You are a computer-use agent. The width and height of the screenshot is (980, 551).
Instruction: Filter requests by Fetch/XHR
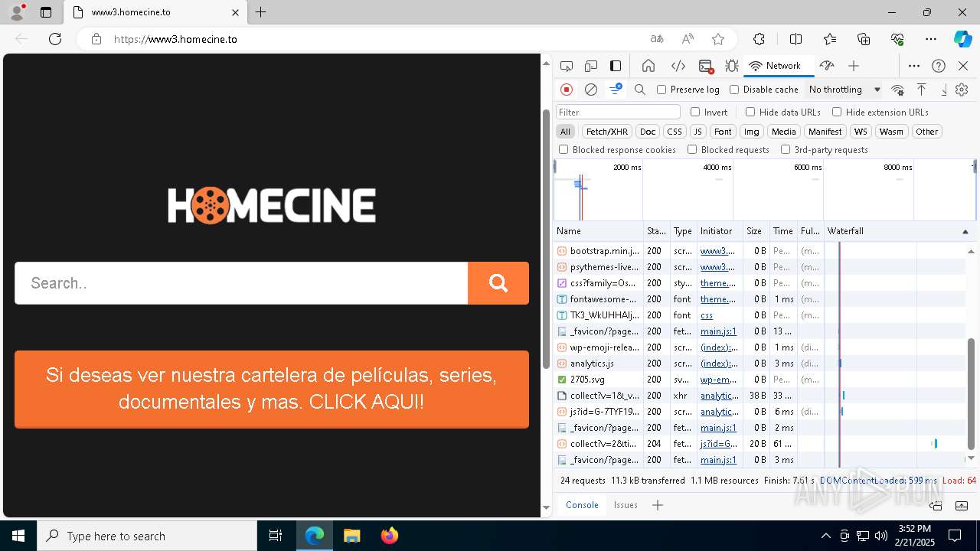[607, 132]
